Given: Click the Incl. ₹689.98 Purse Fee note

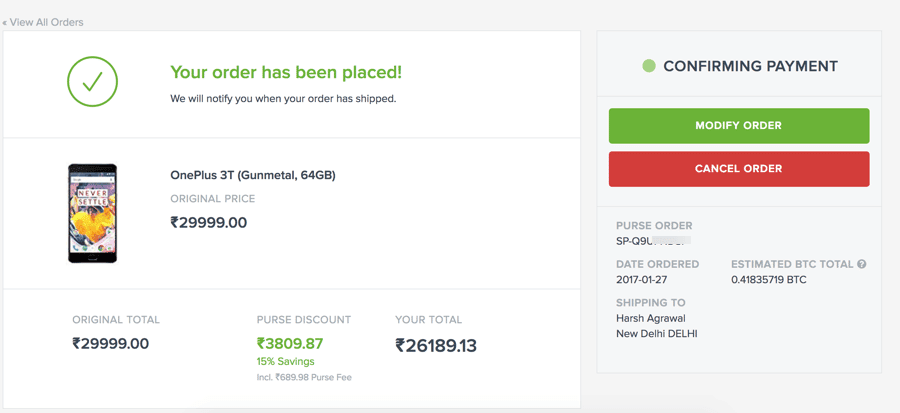Looking at the screenshot, I should click(x=304, y=377).
